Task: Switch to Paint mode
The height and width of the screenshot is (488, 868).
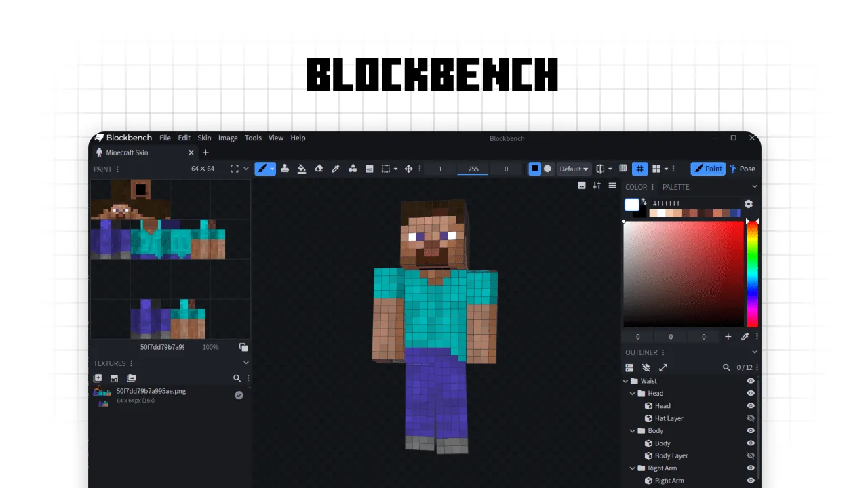Action: (708, 169)
